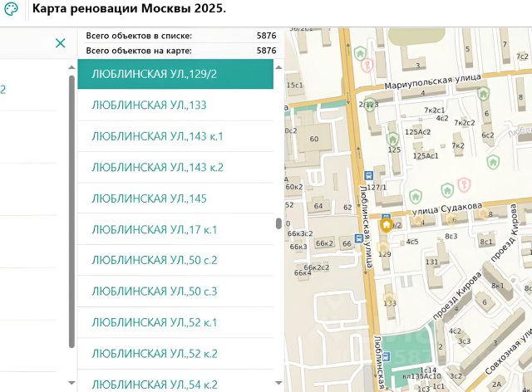Click the bus stop icon near building 127/1
Image resolution: width=532 pixels, height=392 pixels.
(368, 176)
